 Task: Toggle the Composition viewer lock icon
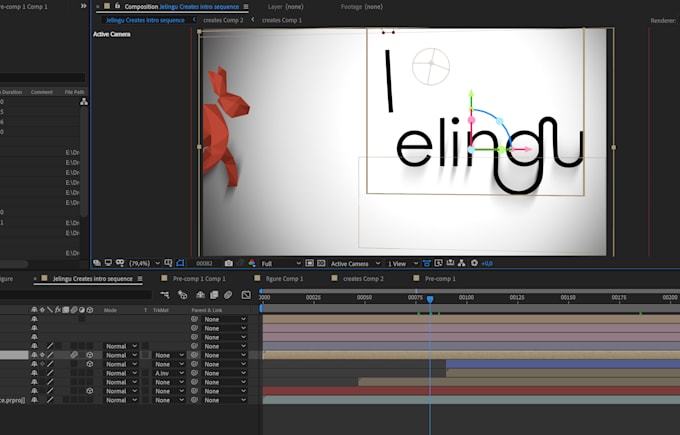pyautogui.click(x=117, y=6)
